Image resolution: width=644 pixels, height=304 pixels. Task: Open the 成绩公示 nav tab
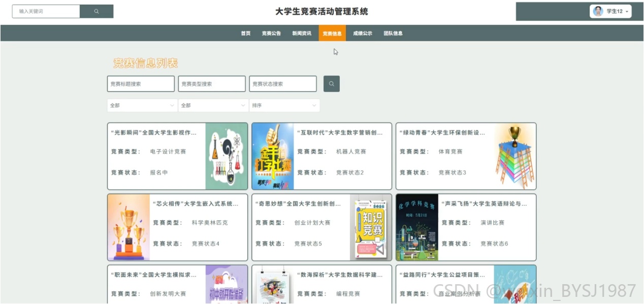point(363,33)
